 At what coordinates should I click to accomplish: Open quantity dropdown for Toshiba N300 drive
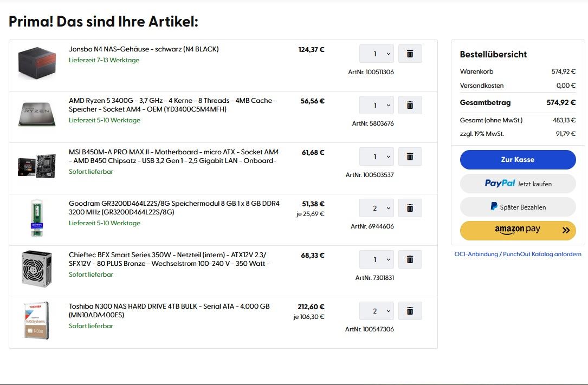click(377, 311)
